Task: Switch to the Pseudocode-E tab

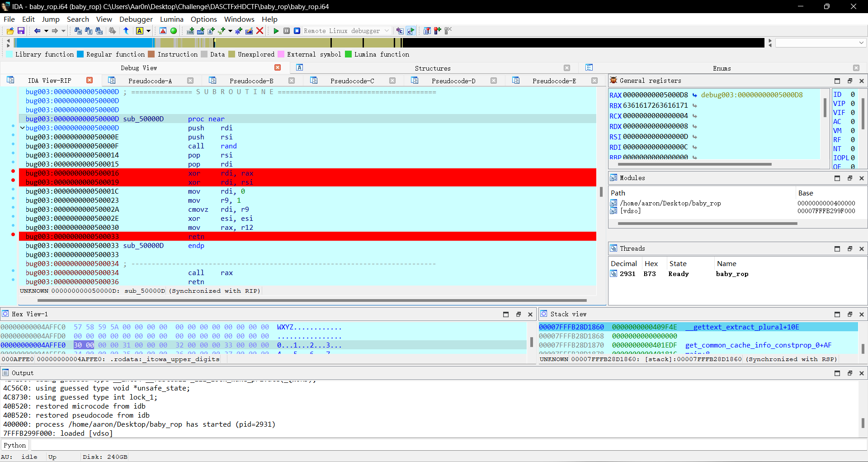Action: point(554,81)
